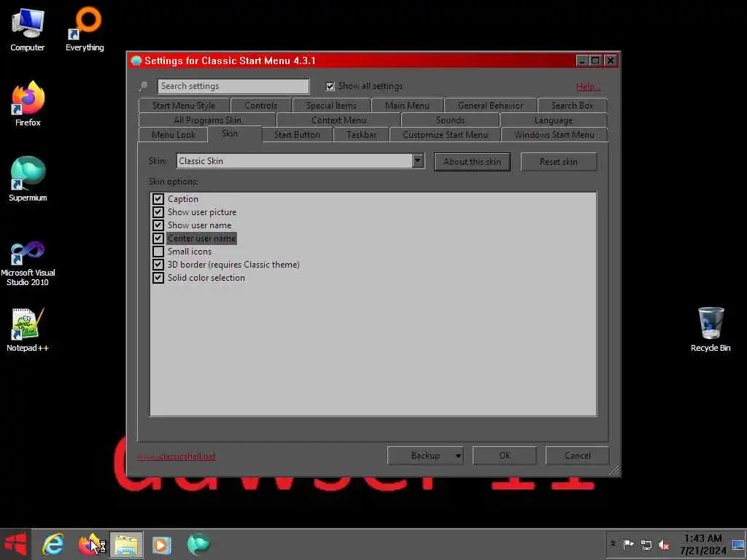Enable the Small icons option

click(158, 251)
